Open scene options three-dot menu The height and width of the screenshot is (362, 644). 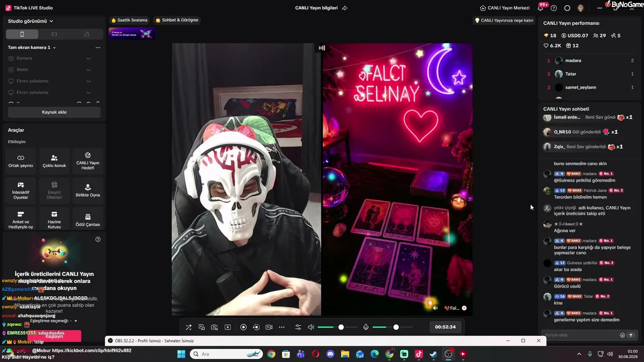pyautogui.click(x=98, y=47)
